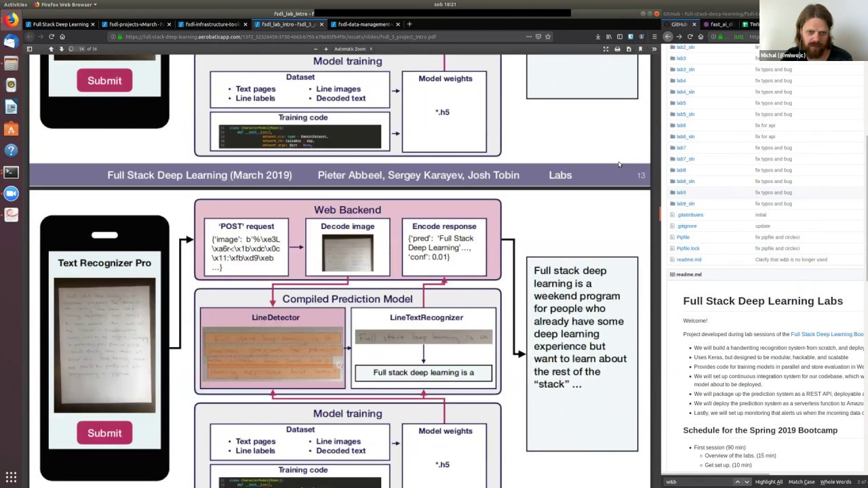
Task: Reload the PDF page
Action: coord(52,37)
